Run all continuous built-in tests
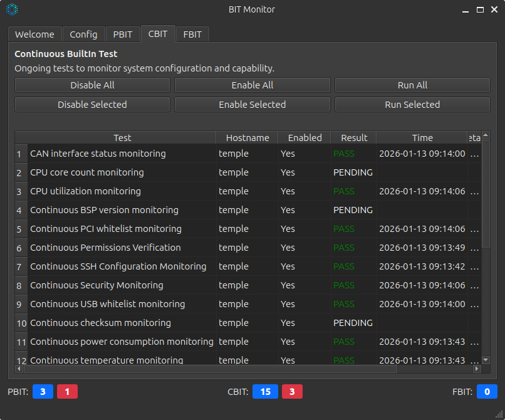This screenshot has width=505, height=420. (x=412, y=85)
